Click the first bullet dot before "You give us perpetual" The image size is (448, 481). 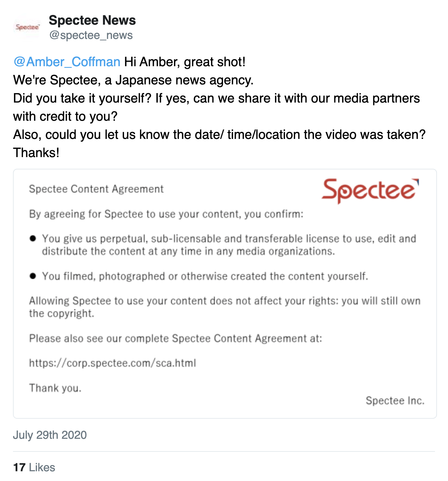click(32, 239)
